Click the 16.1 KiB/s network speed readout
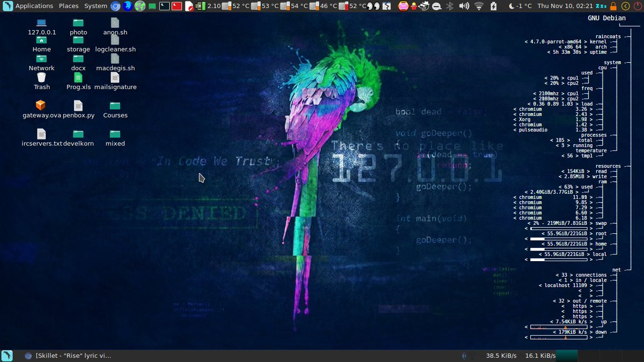Image resolution: width=644 pixels, height=362 pixels. pos(540,356)
